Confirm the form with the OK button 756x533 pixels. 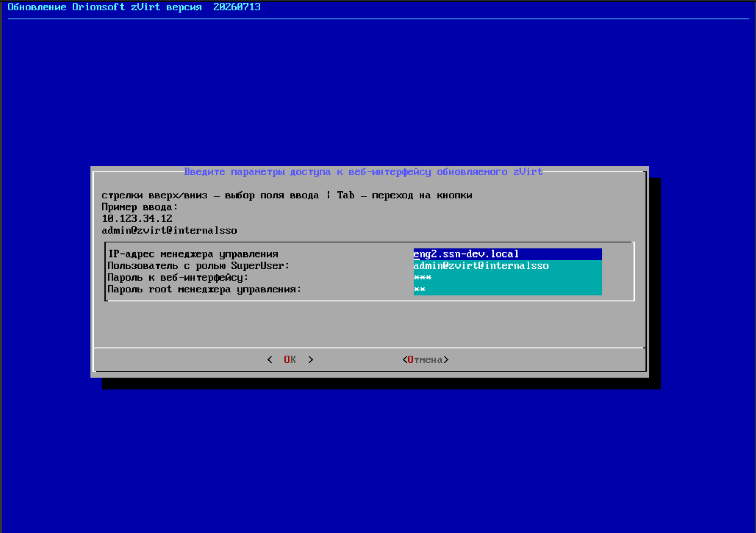tap(290, 360)
